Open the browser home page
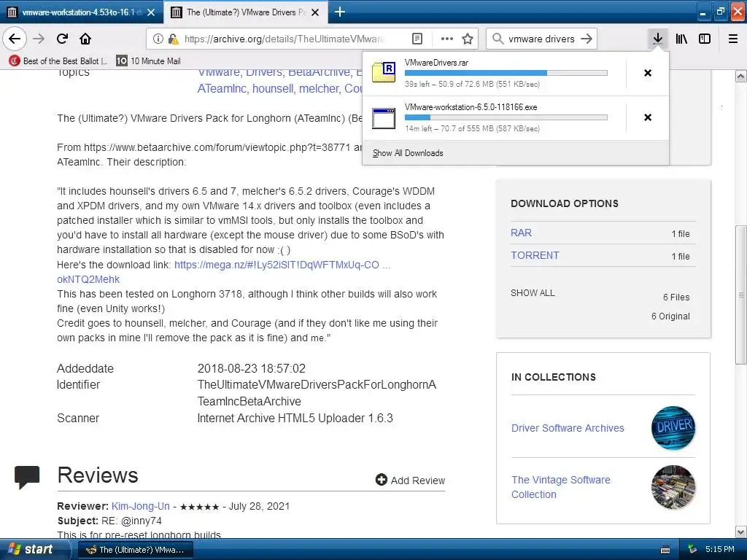Screen dimensions: 747x560 click(x=85, y=39)
